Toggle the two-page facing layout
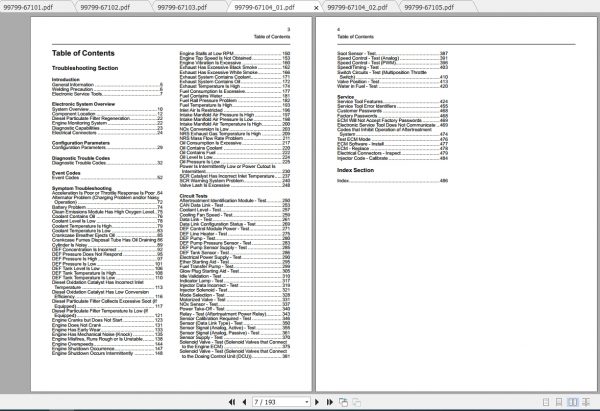 [x=572, y=402]
